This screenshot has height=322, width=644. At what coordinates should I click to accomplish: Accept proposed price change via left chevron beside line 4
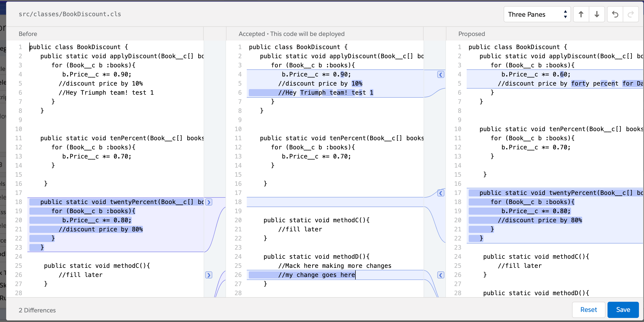coord(441,74)
